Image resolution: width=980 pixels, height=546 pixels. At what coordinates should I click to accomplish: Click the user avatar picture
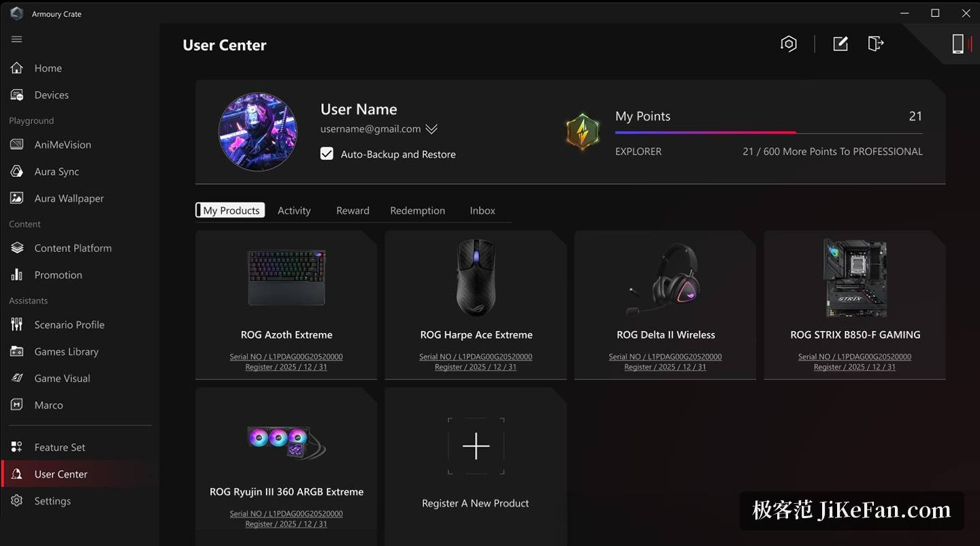258,132
